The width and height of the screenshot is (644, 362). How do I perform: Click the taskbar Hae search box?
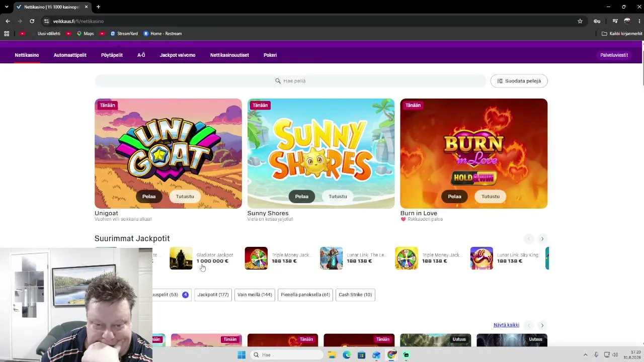coord(286,355)
